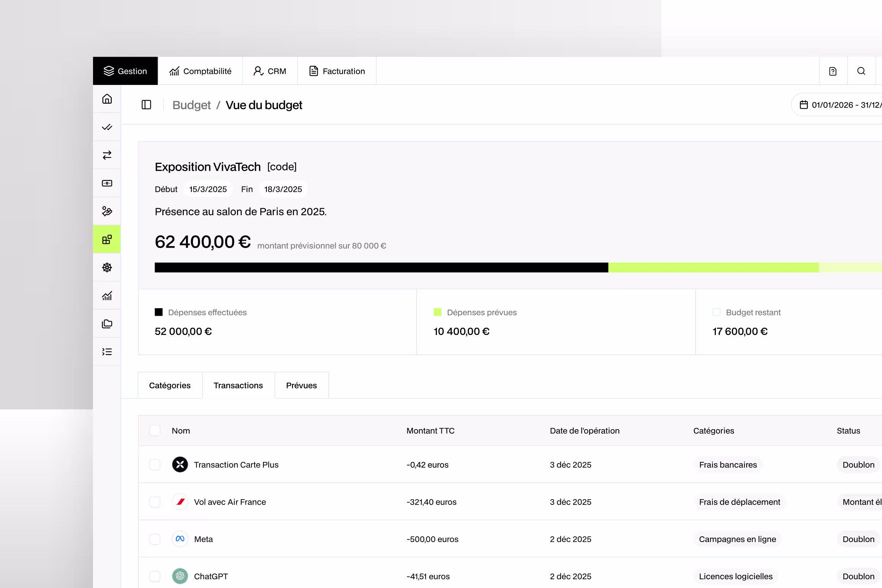Select the Meta row checkbox
This screenshot has height=588, width=882.
[x=155, y=539]
